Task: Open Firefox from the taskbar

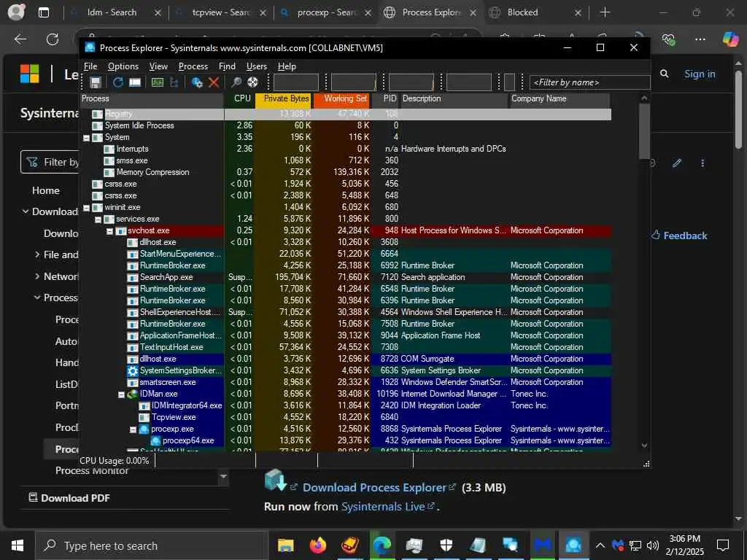Action: click(318, 545)
